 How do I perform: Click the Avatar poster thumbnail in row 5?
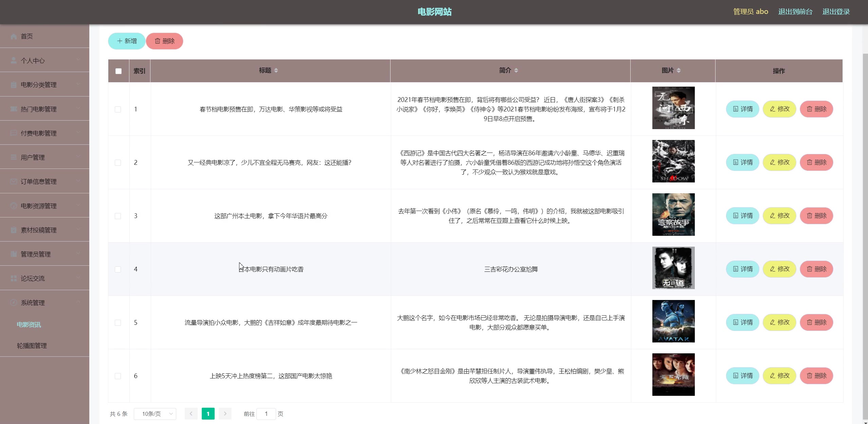click(673, 321)
